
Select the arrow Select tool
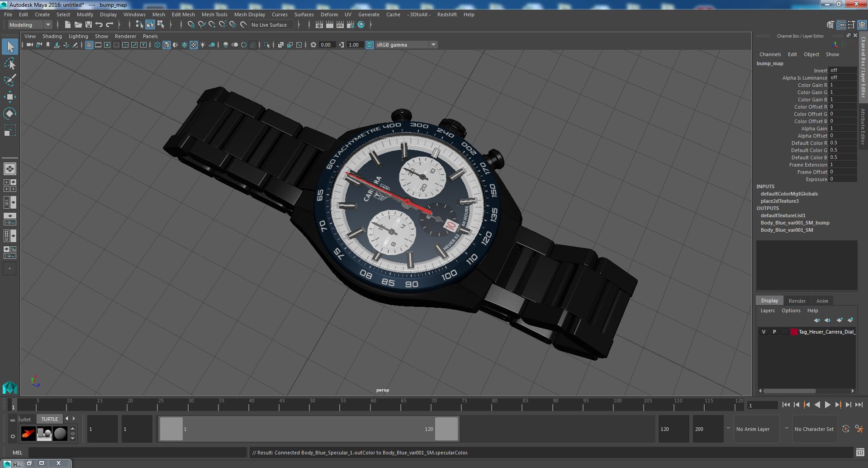tap(9, 47)
